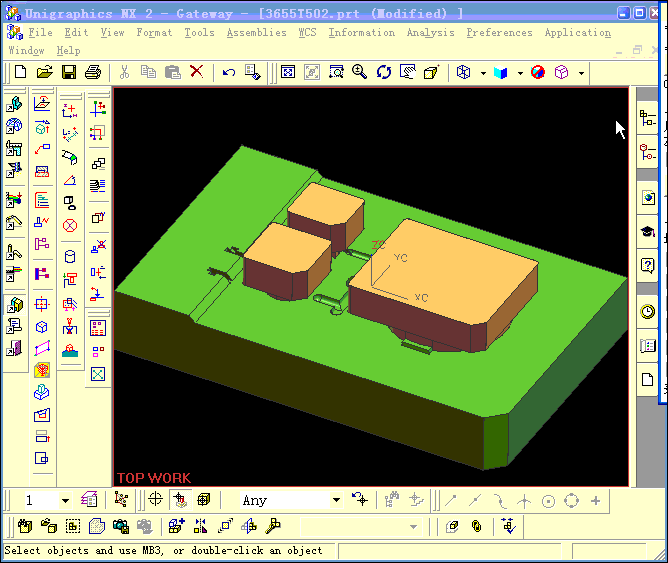Toggle the existing point plus snap icon
Image resolution: width=668 pixels, height=563 pixels.
pyautogui.click(x=596, y=501)
